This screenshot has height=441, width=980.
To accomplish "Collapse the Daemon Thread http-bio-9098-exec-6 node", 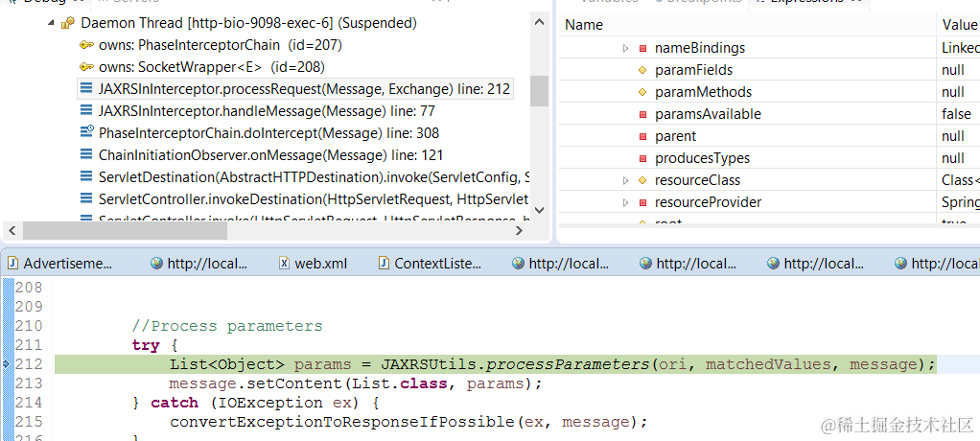I will (51, 24).
